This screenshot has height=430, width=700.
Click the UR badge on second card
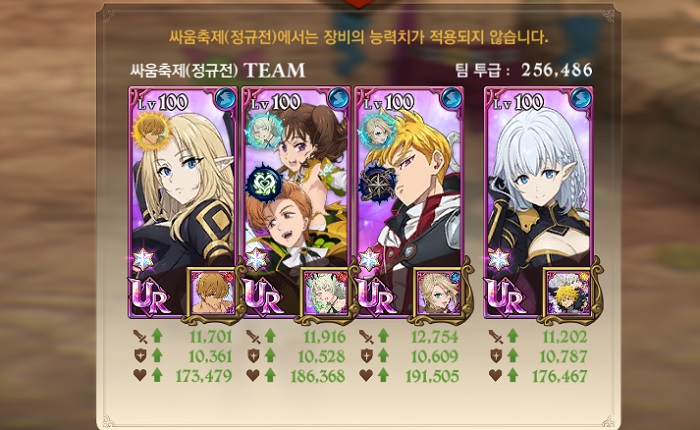coord(262,297)
